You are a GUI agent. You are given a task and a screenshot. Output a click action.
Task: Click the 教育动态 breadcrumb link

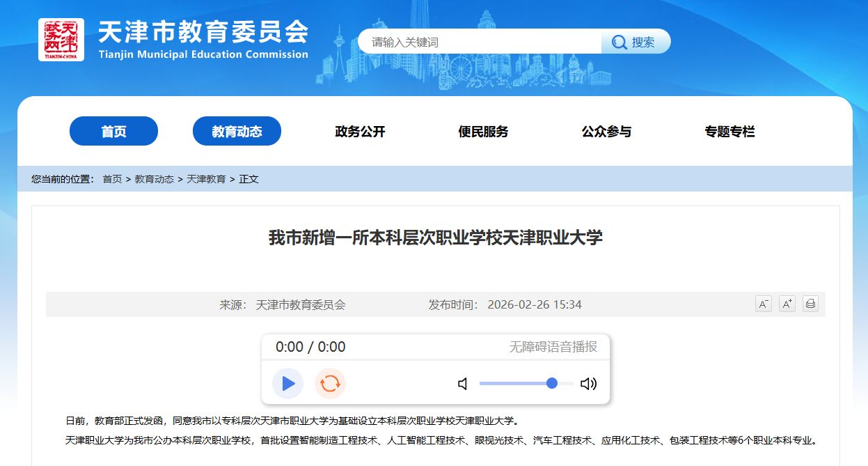tap(155, 179)
